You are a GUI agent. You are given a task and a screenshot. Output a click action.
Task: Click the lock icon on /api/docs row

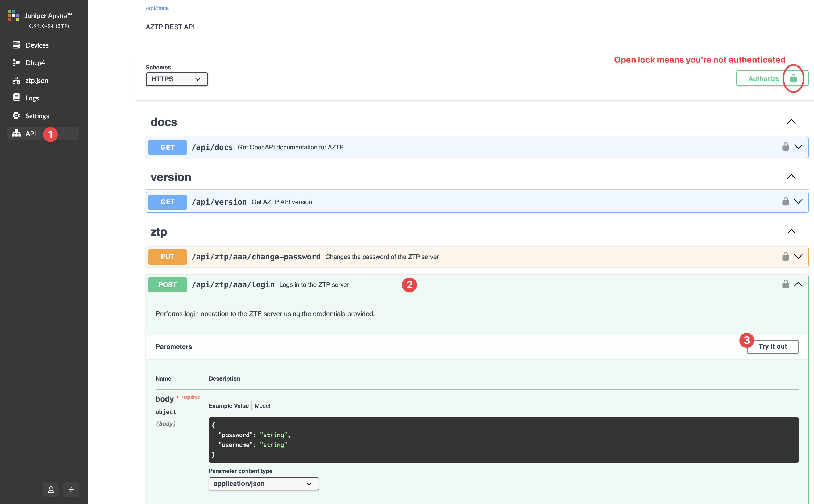pos(785,147)
